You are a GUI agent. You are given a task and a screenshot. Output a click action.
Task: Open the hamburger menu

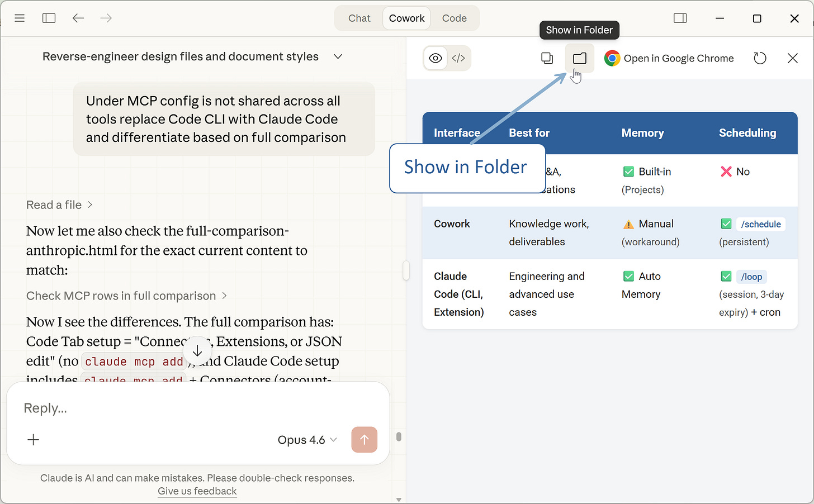click(20, 18)
